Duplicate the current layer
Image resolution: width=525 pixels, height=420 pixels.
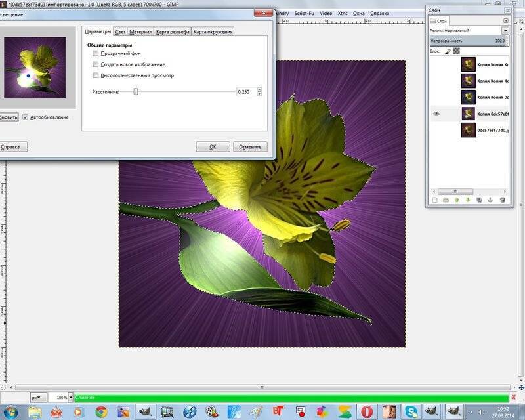(x=479, y=200)
